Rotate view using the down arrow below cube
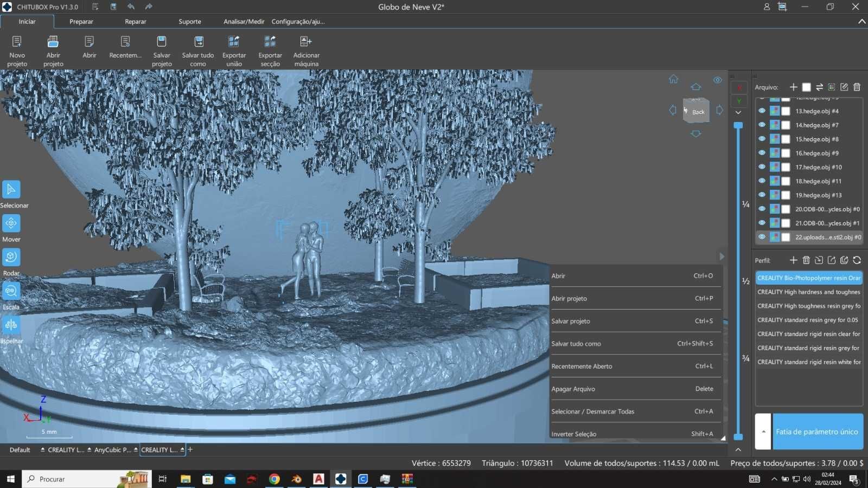 696,133
